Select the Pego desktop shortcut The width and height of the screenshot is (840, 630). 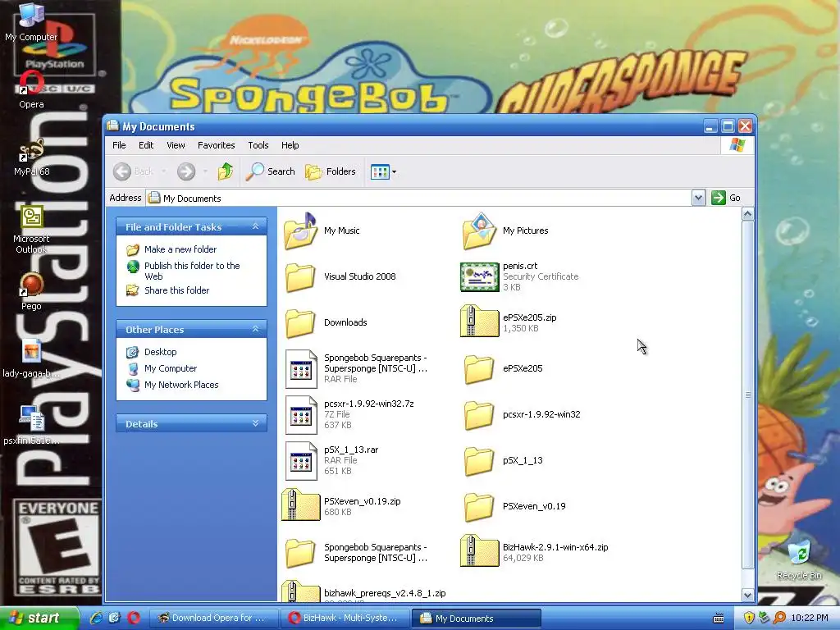coord(31,293)
